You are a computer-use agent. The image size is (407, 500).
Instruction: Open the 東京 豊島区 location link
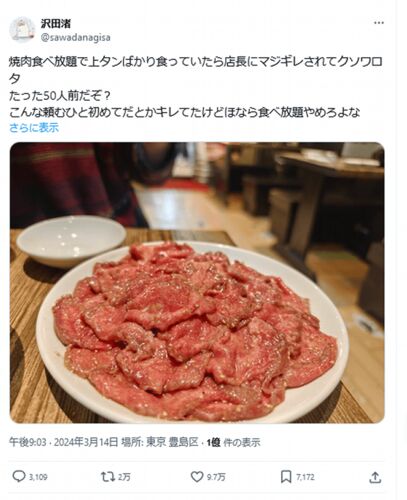(172, 442)
